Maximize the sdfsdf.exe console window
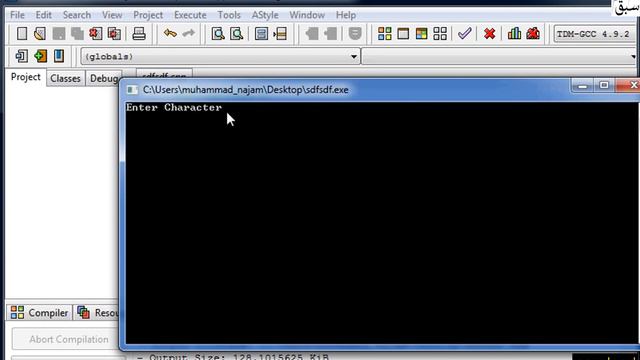 pyautogui.click(x=604, y=85)
